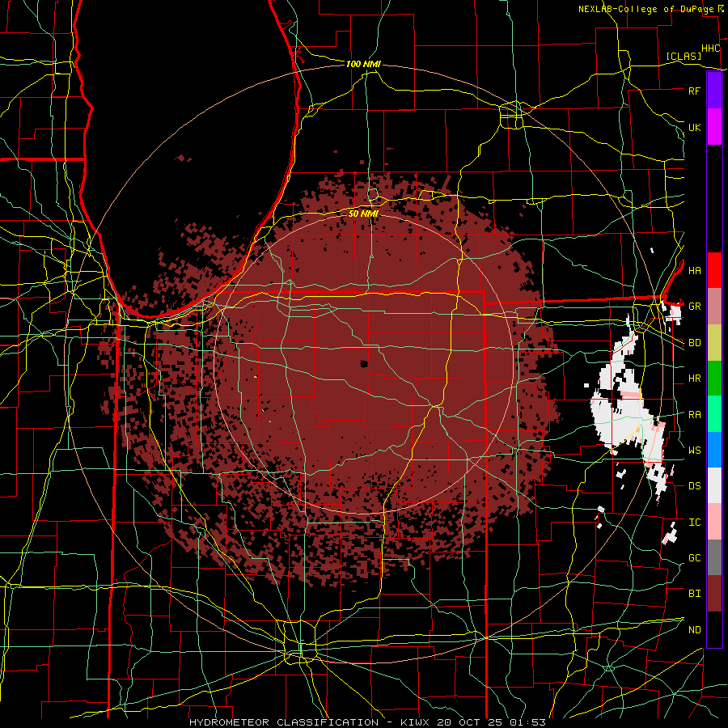This screenshot has height=728, width=728.
Task: Click the UK magenta legend swatch
Action: (x=714, y=127)
